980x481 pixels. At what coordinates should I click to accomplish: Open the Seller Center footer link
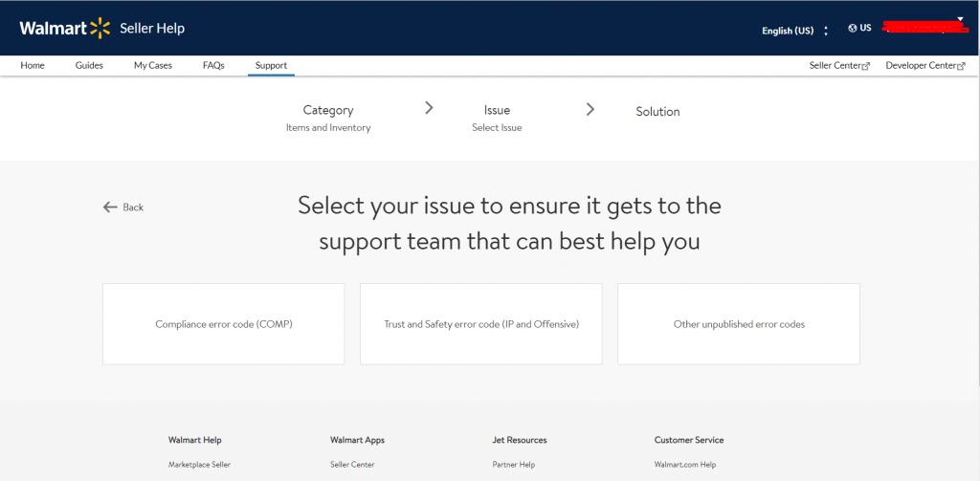click(352, 465)
